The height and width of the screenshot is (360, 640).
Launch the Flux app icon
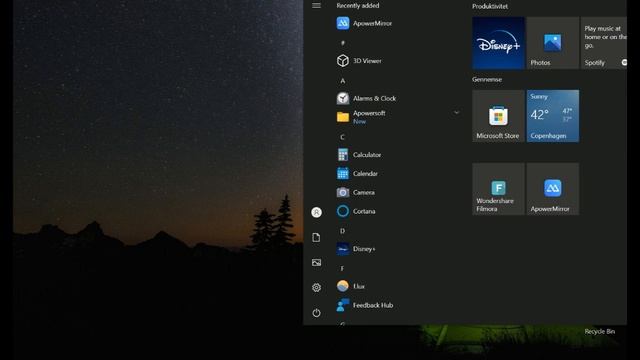click(x=343, y=286)
